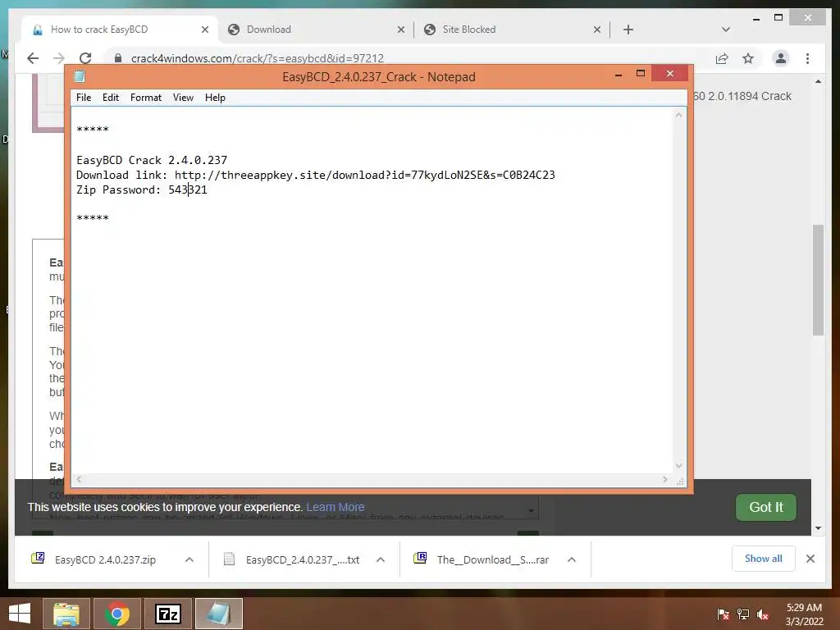
Task: View site security lock info
Action: 118,58
